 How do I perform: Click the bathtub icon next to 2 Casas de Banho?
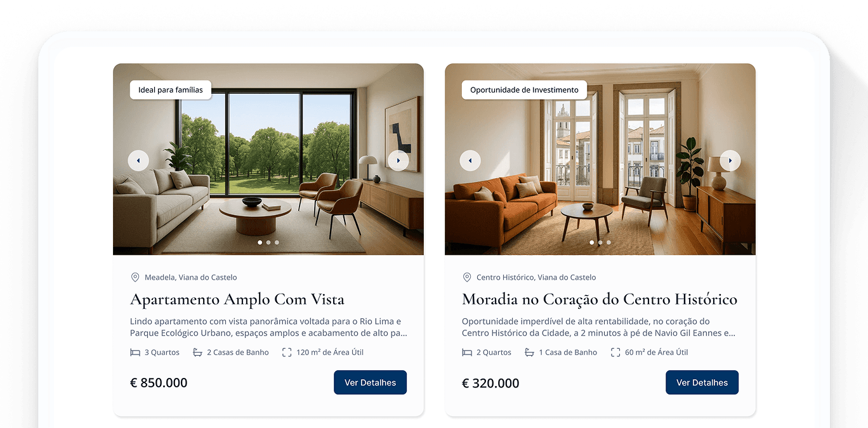pos(197,353)
